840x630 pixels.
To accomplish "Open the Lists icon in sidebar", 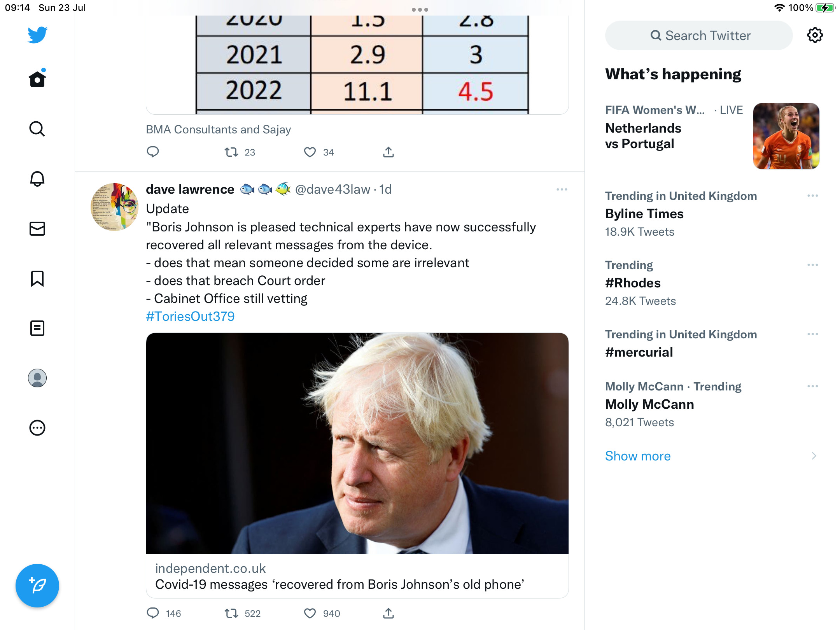I will pos(37,328).
